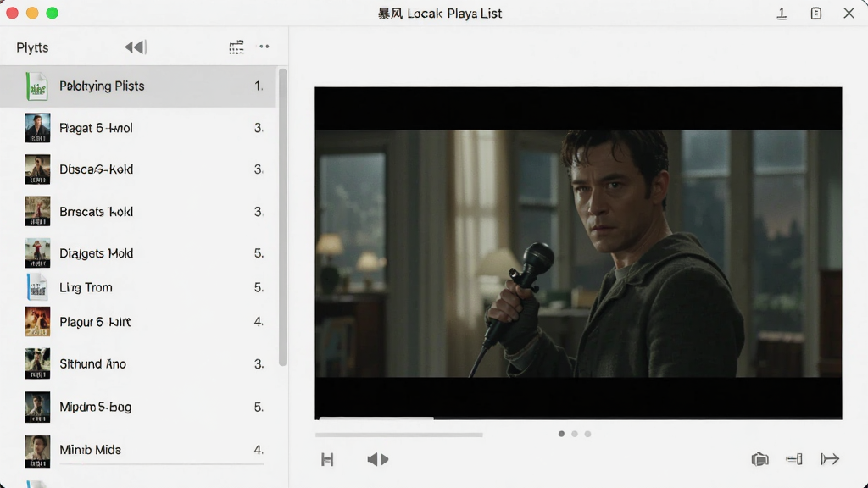Take a screenshot with the camera icon
The width and height of the screenshot is (868, 488).
click(x=760, y=459)
